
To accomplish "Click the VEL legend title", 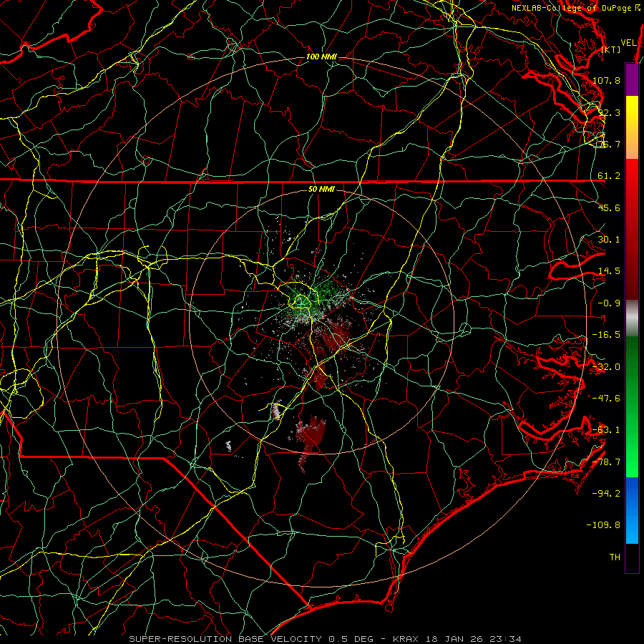I will [628, 43].
